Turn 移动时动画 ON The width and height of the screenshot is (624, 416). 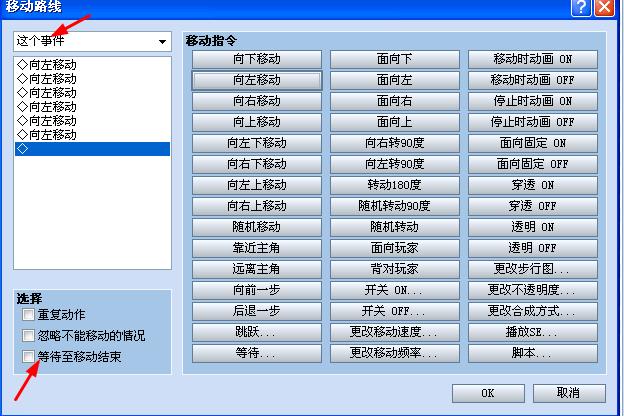(x=533, y=59)
